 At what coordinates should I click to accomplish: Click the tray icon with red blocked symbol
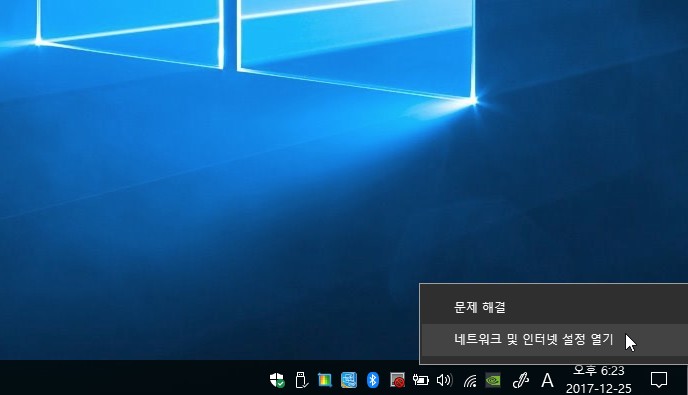pyautogui.click(x=397, y=380)
